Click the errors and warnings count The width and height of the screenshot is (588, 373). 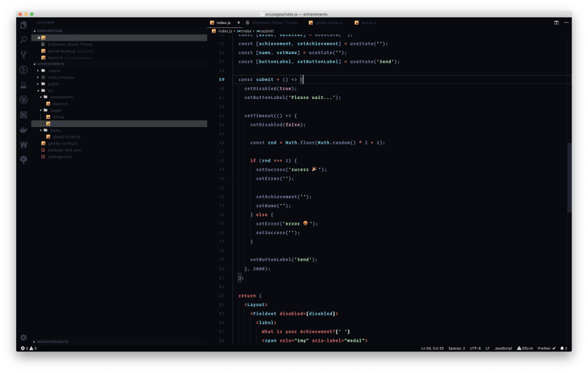point(29,348)
